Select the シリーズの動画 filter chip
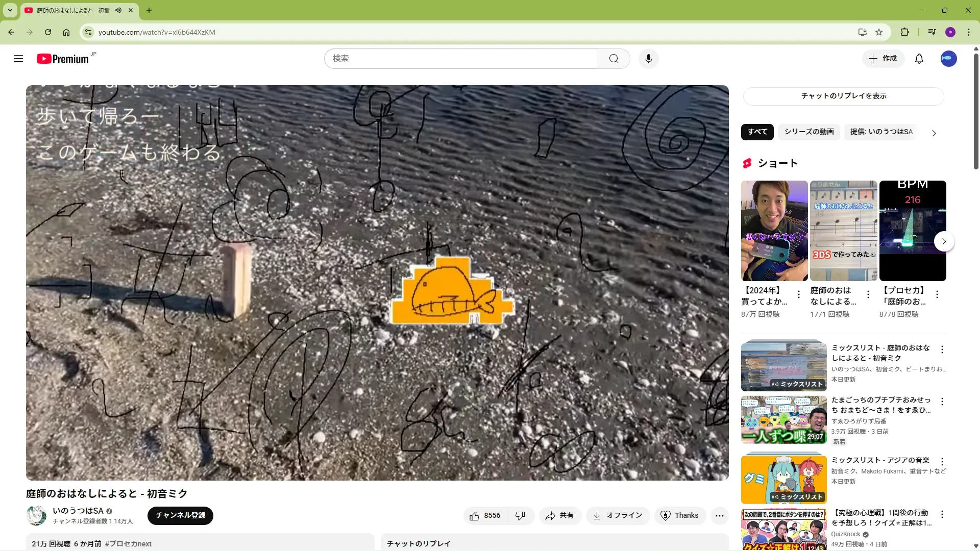The image size is (980, 551). click(x=808, y=132)
